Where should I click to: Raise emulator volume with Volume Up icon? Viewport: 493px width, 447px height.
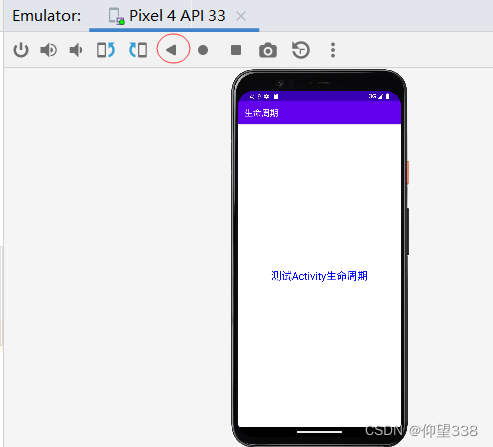49,50
